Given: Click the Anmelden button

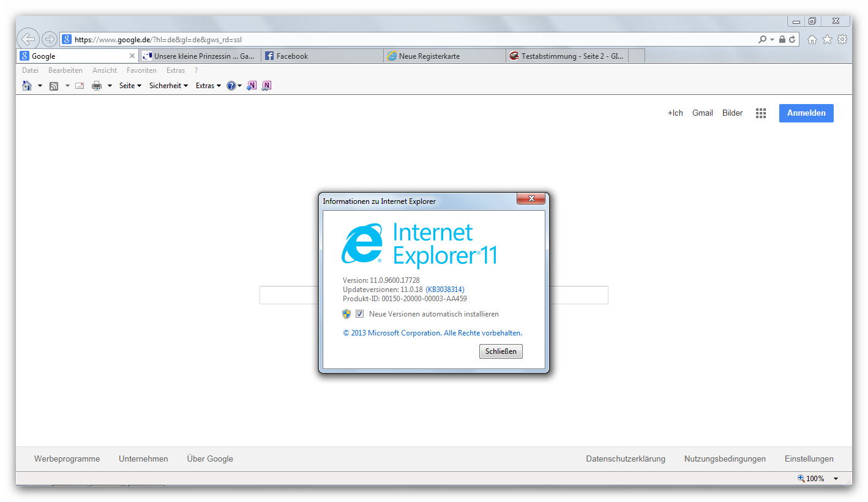Looking at the screenshot, I should click(x=806, y=113).
